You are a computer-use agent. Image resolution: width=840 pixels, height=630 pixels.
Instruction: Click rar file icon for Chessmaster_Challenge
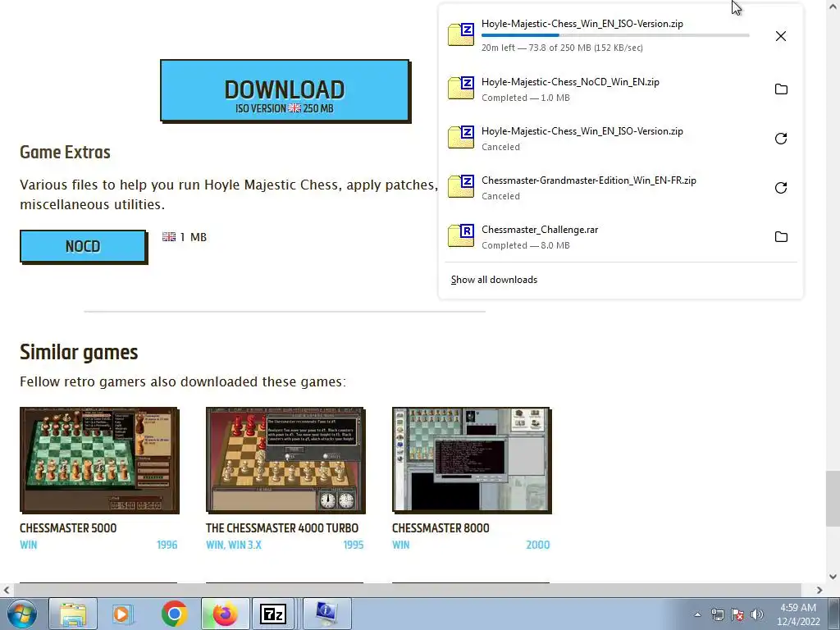(x=461, y=236)
